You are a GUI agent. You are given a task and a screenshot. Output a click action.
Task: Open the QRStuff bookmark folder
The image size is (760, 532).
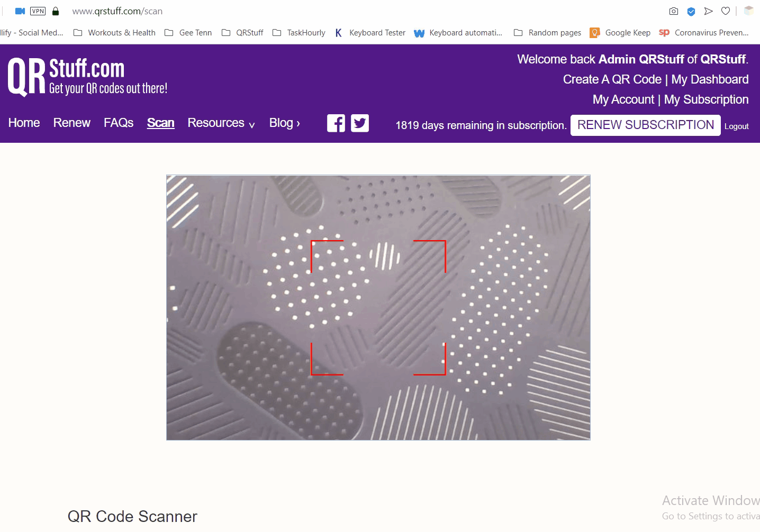click(242, 33)
